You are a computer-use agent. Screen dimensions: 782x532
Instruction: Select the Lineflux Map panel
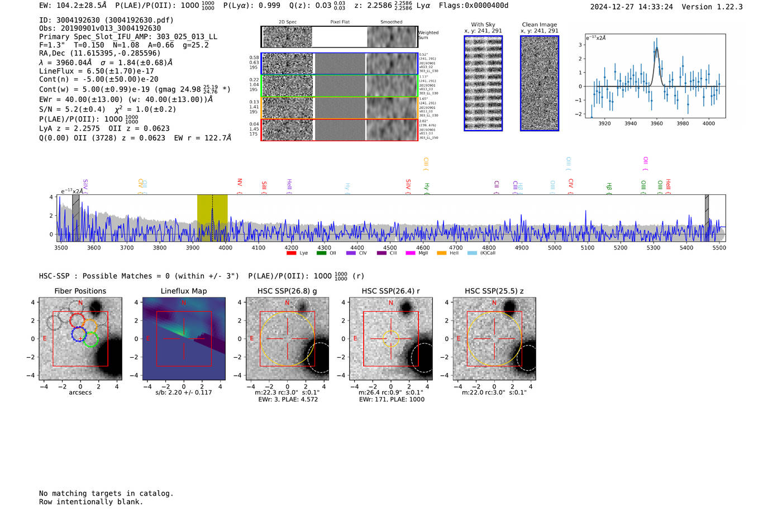[184, 339]
